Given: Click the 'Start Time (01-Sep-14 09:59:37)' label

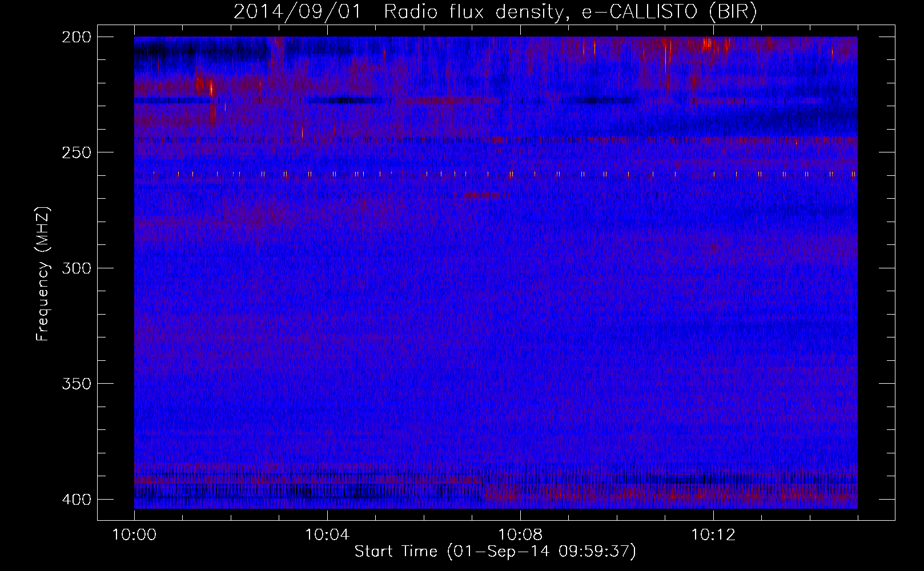Looking at the screenshot, I should (495, 552).
